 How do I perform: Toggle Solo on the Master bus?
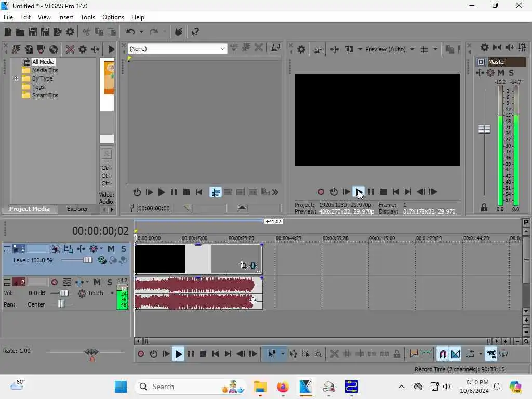[511, 73]
